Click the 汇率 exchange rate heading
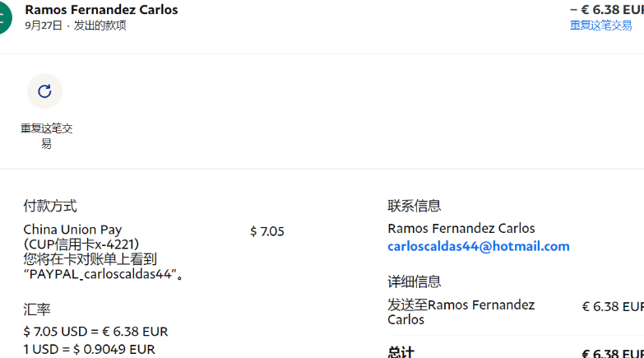The width and height of the screenshot is (644, 358). pos(37,309)
